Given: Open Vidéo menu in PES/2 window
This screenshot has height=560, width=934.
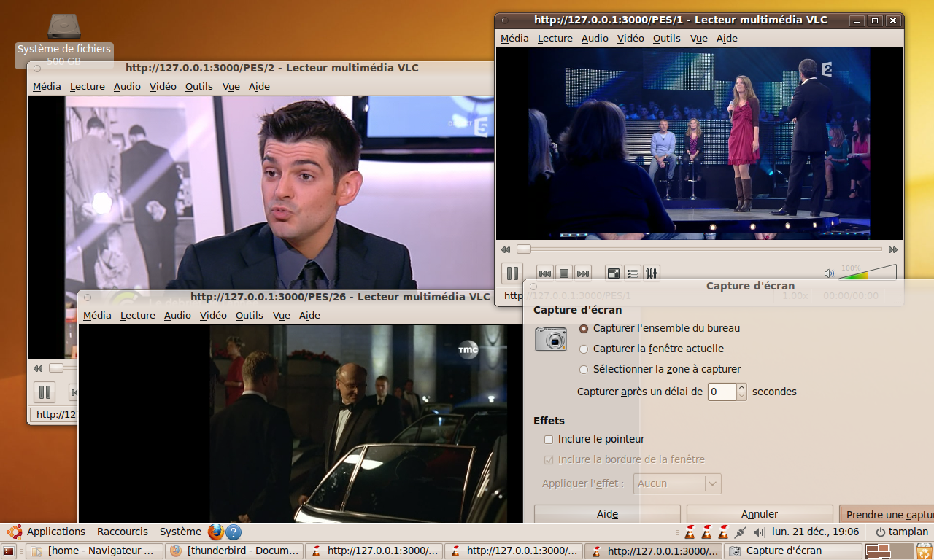Looking at the screenshot, I should point(163,86).
